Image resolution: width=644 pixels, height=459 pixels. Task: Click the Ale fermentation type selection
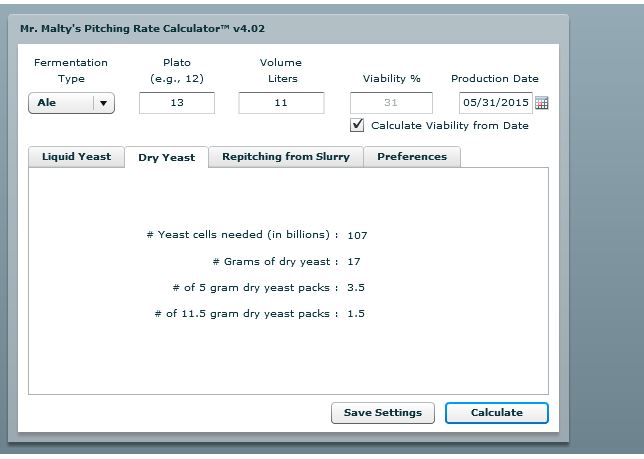[x=60, y=103]
